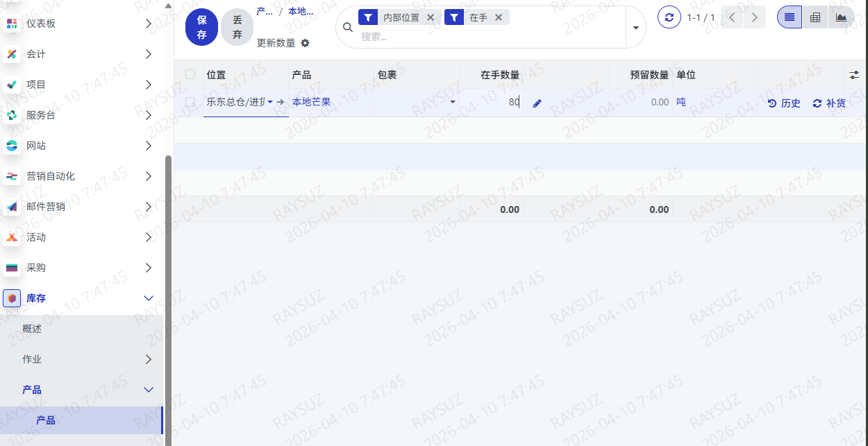Expand the 会计 menu chevron
Image resolution: width=868 pixels, height=446 pixels.
tap(149, 54)
